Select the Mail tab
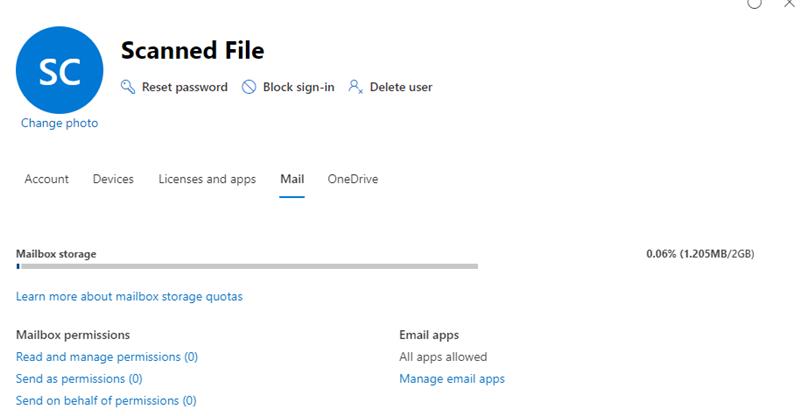The height and width of the screenshot is (416, 800). (x=292, y=179)
